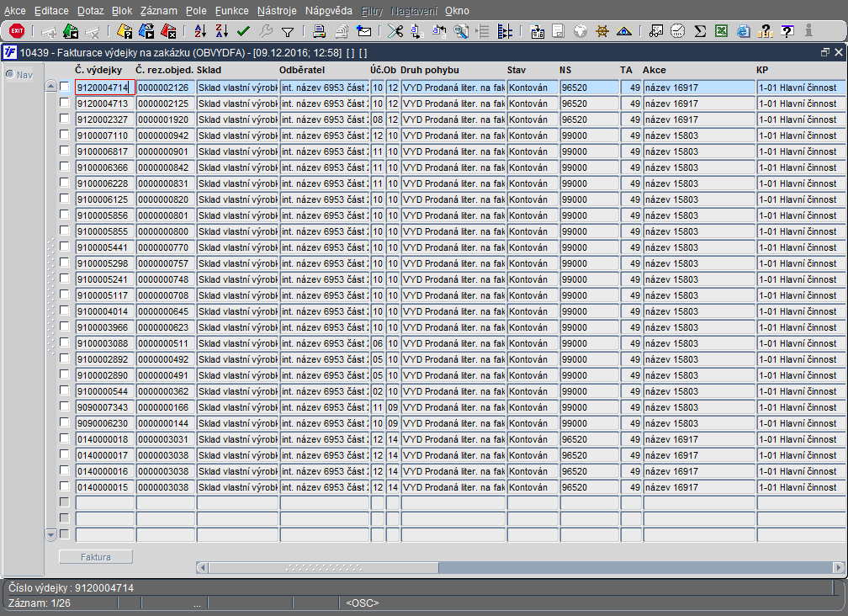Screen dimensions: 848x616
Task: Click the green folder back-arrow icon
Action: (x=71, y=31)
